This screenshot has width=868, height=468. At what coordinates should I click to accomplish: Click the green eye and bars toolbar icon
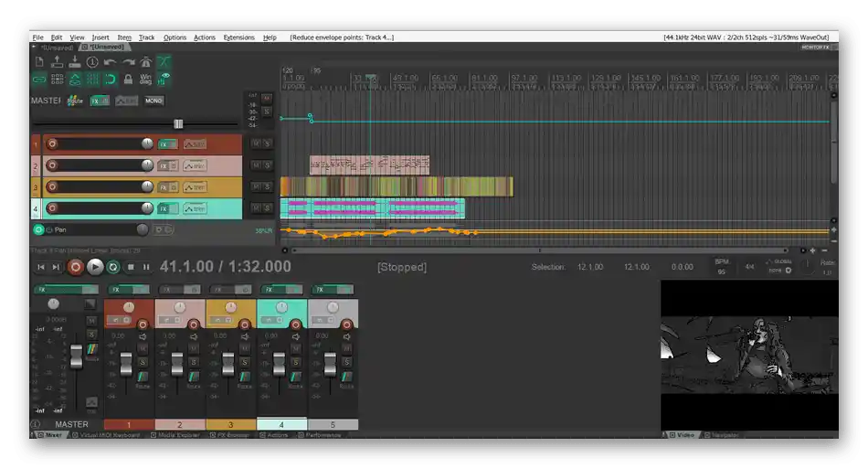click(x=164, y=80)
